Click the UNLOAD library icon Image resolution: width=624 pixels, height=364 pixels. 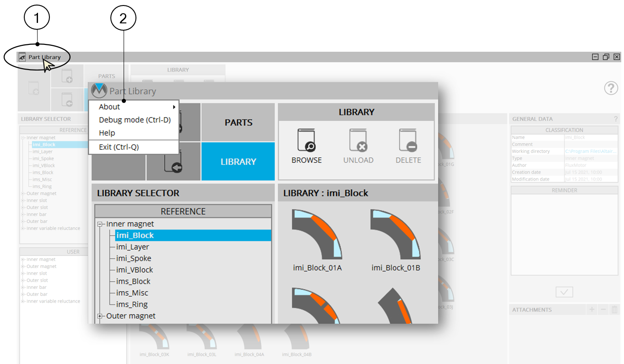[x=358, y=140]
